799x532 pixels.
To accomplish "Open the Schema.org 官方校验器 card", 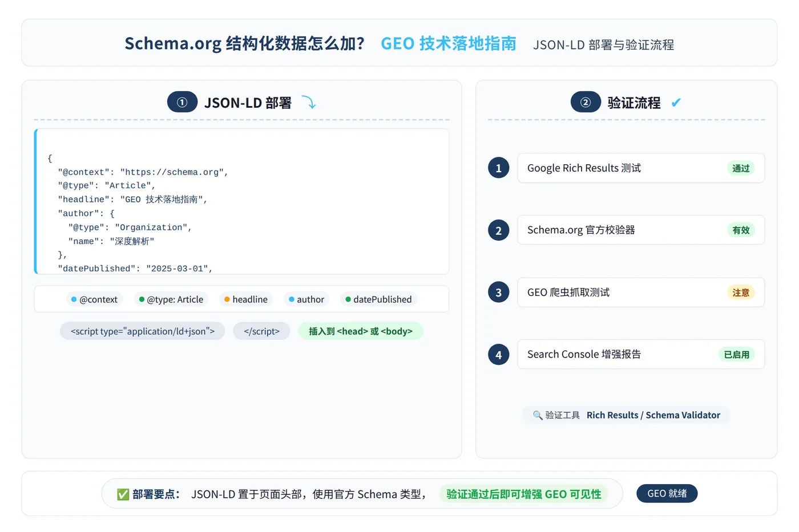I will tap(641, 230).
